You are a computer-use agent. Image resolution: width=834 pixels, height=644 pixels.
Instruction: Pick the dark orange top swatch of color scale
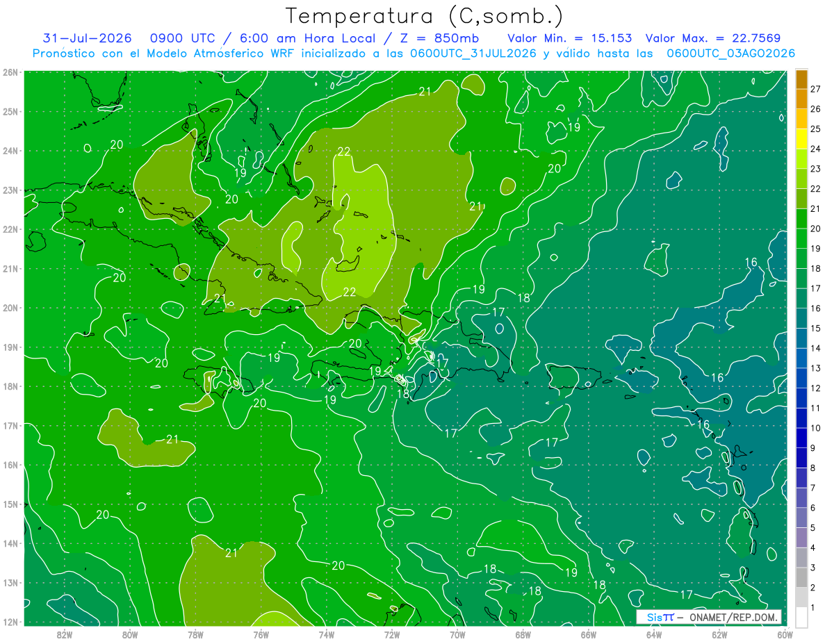coord(801,79)
